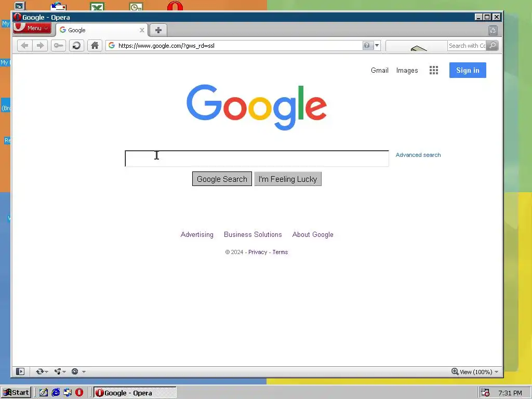Open Opera Unite status dropdown

tap(60, 371)
